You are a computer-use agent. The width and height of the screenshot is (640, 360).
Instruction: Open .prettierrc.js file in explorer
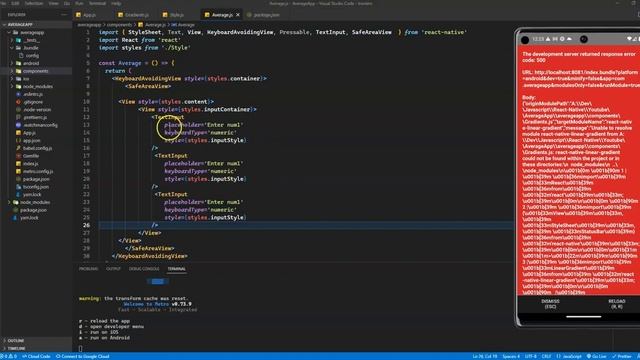click(35, 118)
